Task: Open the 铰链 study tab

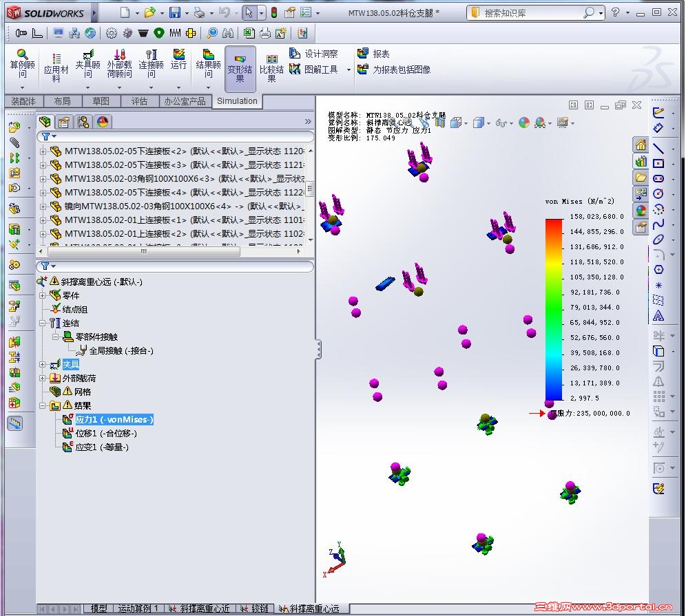Action: point(256,608)
